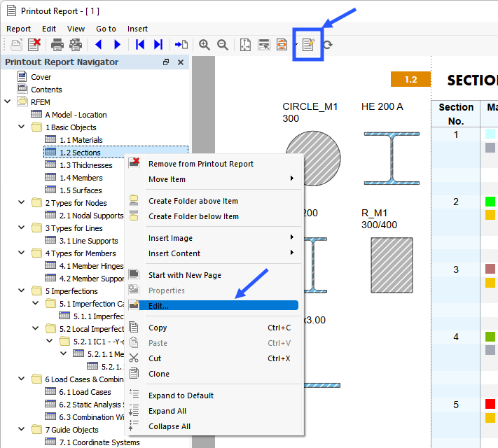The width and height of the screenshot is (498, 448).
Task: Choose Copy in the context menu
Action: pos(215,328)
